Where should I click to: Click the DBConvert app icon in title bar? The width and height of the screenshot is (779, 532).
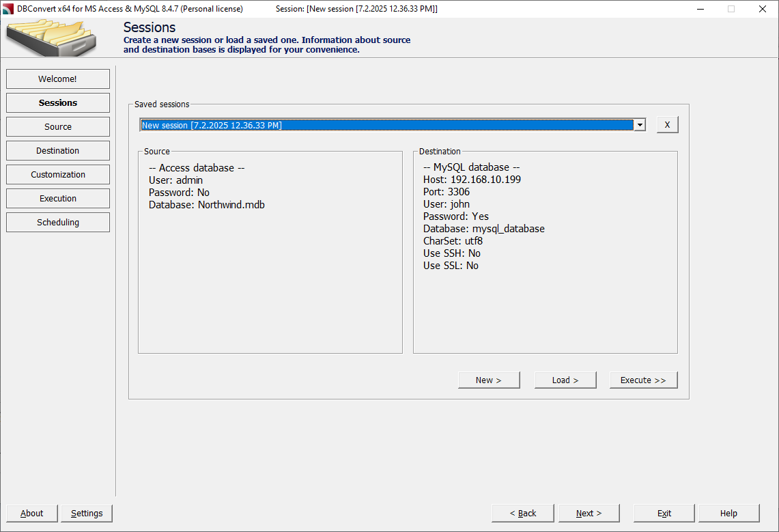[x=8, y=9]
